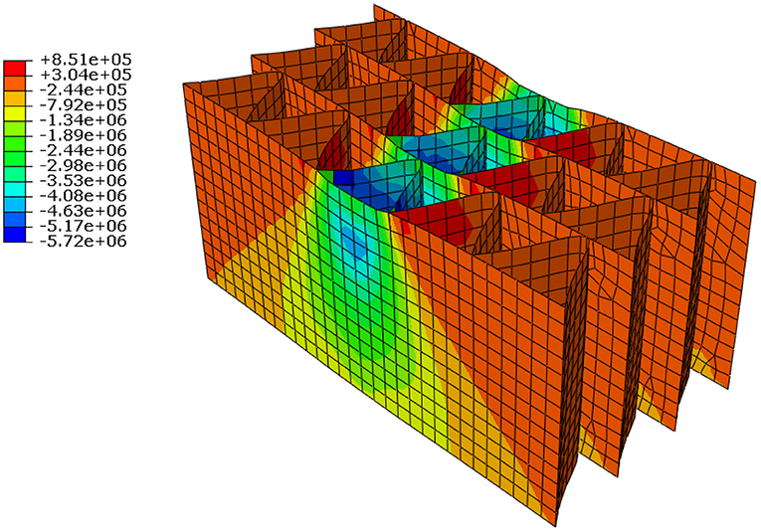
Task: Click the -4.08e+06 legend value
Action: click(x=84, y=196)
